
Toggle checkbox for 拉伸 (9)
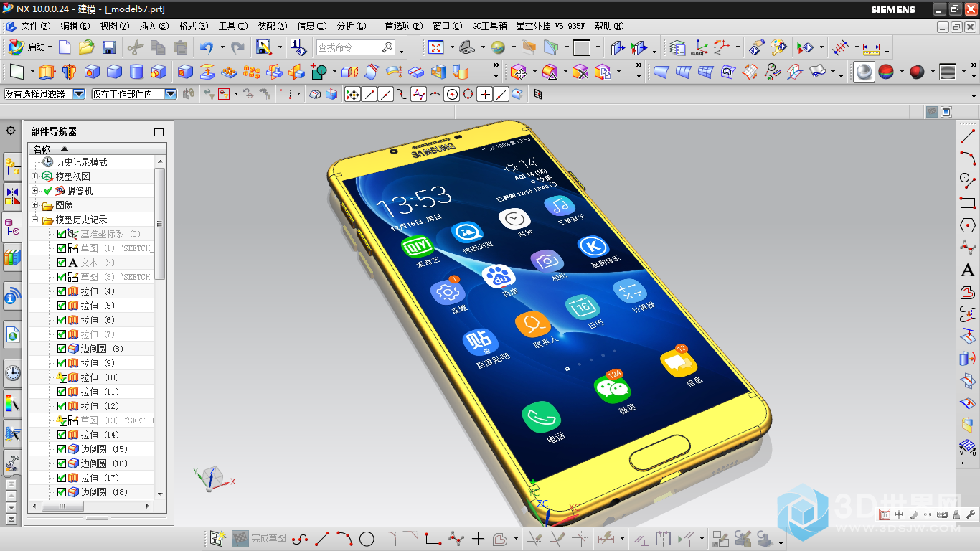click(x=61, y=363)
